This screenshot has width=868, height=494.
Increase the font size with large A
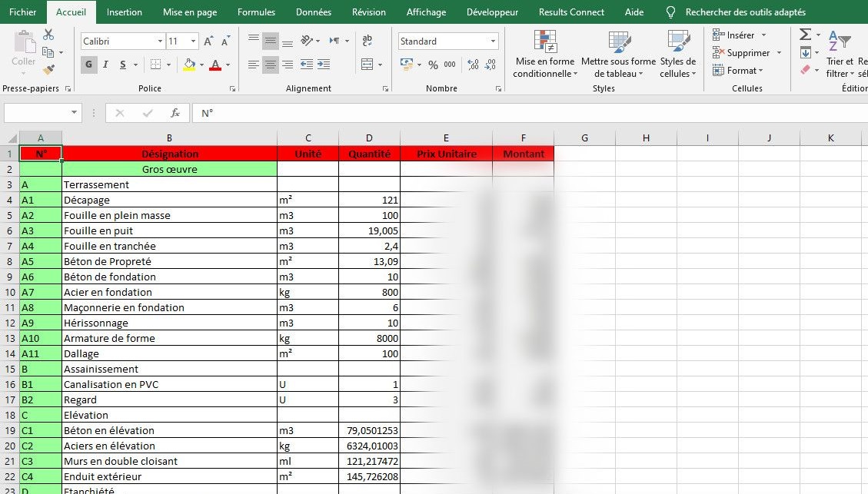(x=208, y=41)
